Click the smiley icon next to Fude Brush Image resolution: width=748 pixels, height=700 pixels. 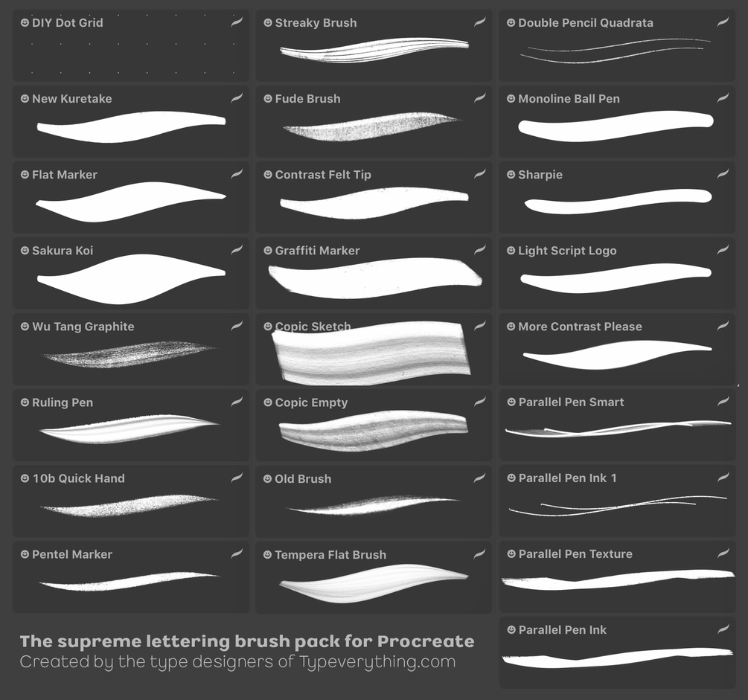click(268, 98)
